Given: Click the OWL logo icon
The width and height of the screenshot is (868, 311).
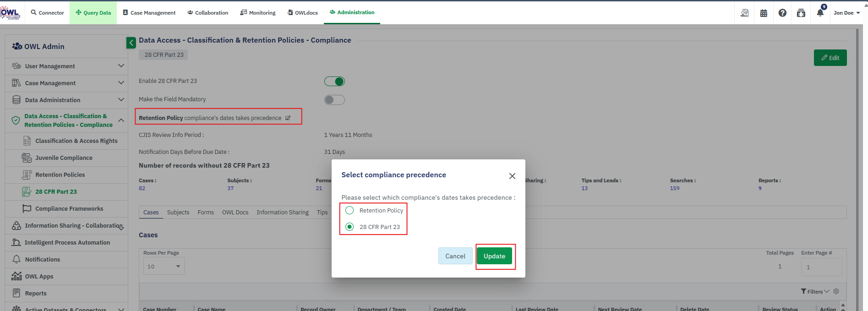Looking at the screenshot, I should (10, 13).
